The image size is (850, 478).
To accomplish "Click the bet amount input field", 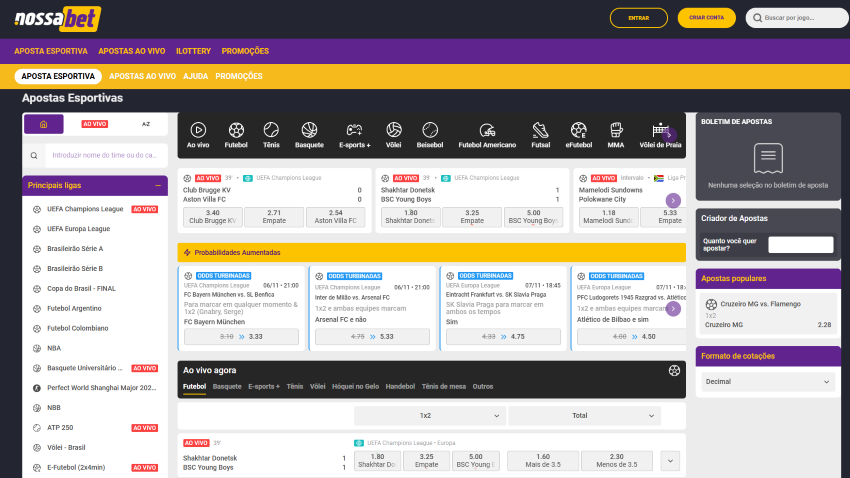I will click(800, 244).
